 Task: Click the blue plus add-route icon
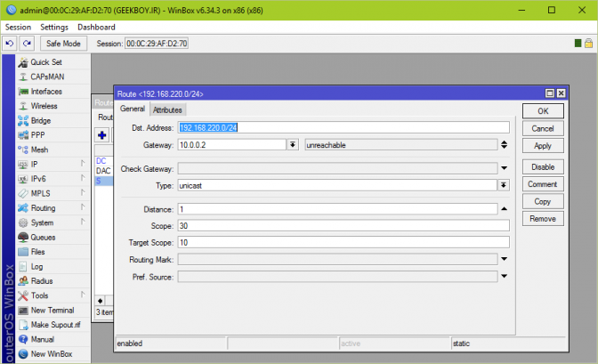click(x=101, y=135)
